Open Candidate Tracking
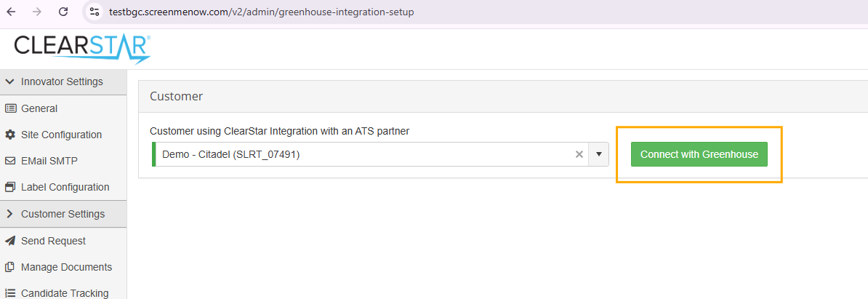The image size is (868, 299). [x=65, y=293]
